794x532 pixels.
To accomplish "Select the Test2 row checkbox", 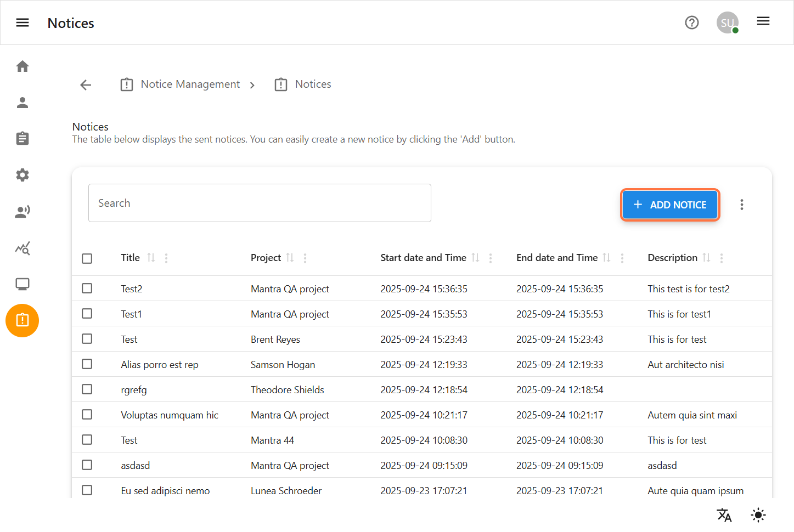I will tap(87, 288).
